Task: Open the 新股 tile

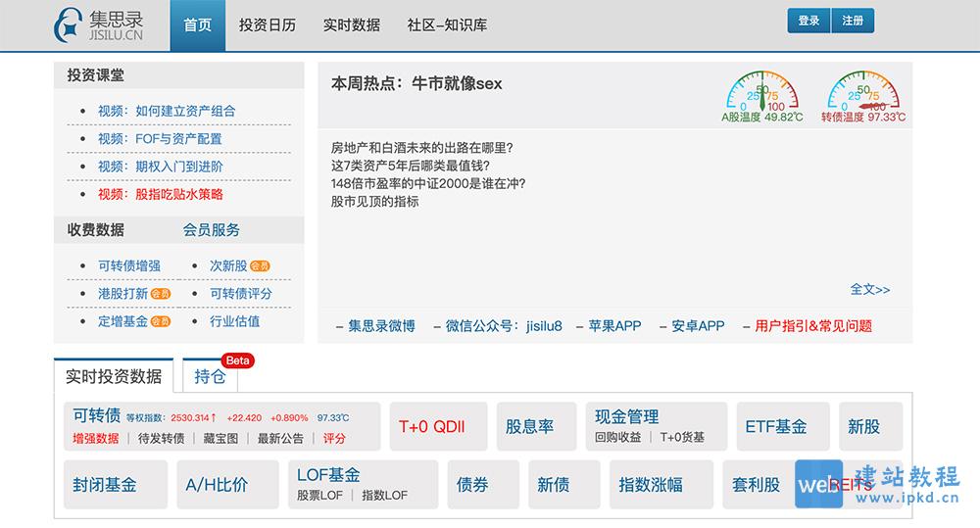Action: tap(870, 427)
